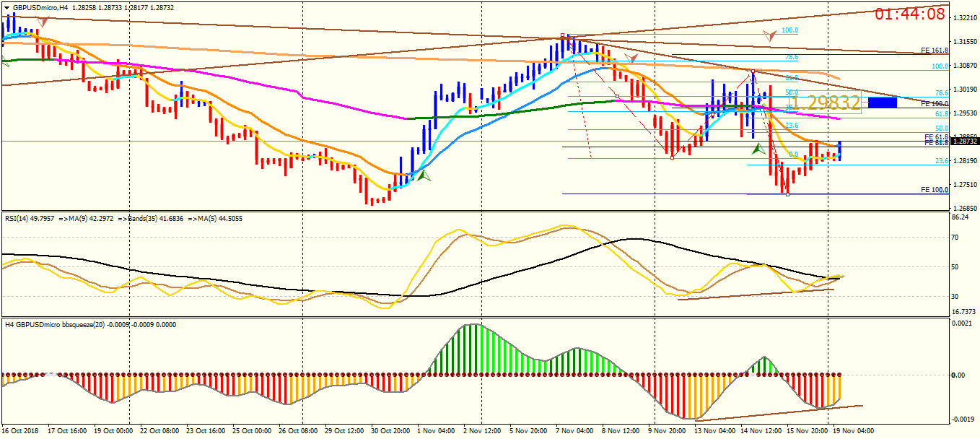980x439 pixels.
Task: Click the 1.32210 value on price scale
Action: pos(965,17)
